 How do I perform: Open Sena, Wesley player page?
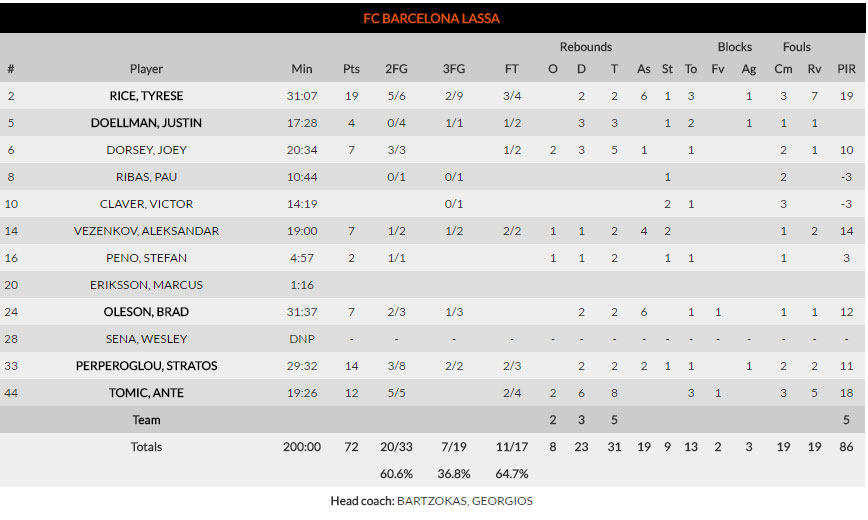(x=146, y=339)
